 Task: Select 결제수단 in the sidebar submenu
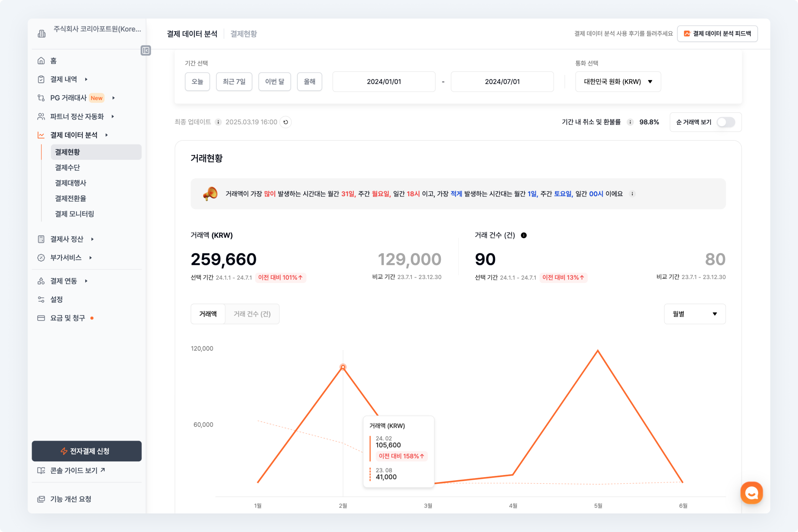(x=68, y=168)
